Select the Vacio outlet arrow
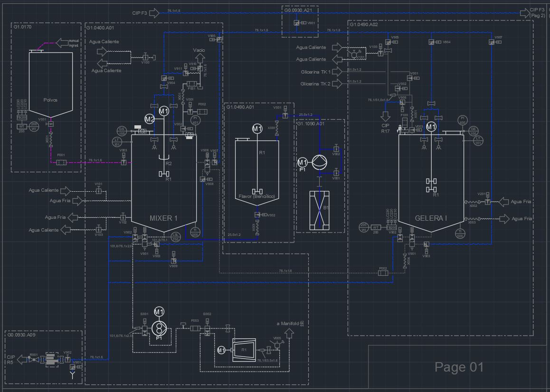550x392 pixels. pyautogui.click(x=199, y=58)
